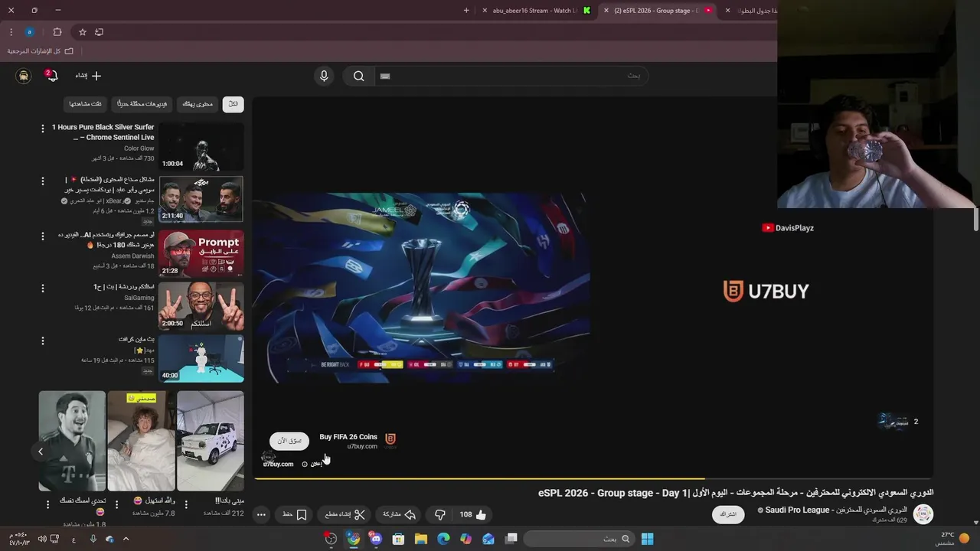This screenshot has width=980, height=551.
Task: Select the 'Recently uploaded' videos chip
Action: pyautogui.click(x=142, y=104)
